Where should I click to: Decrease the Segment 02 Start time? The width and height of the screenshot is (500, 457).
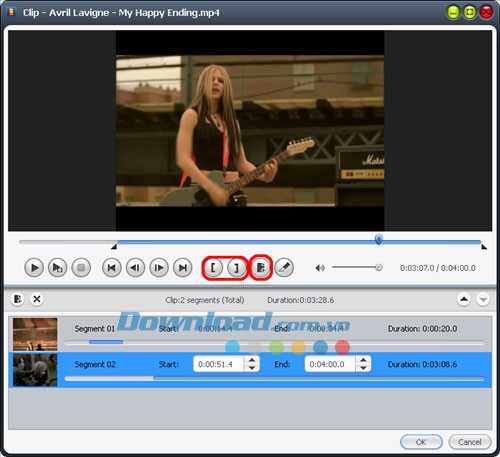[x=252, y=368]
